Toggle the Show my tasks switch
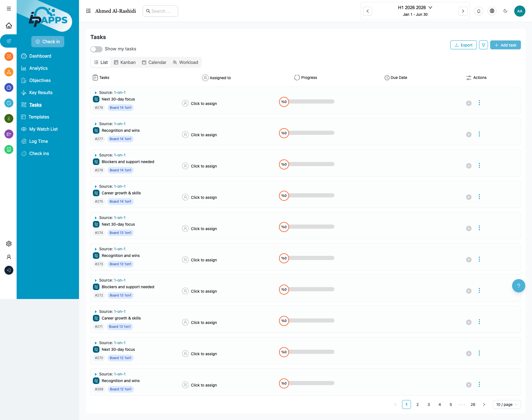 tap(96, 49)
